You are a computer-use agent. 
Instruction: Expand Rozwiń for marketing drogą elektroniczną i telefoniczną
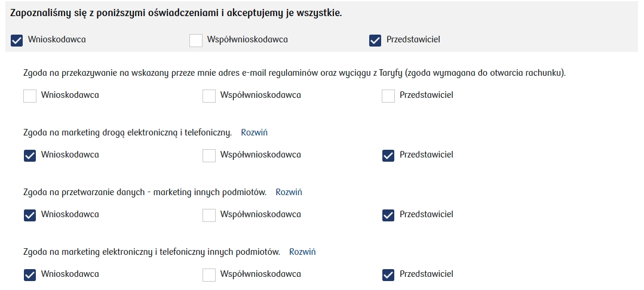pyautogui.click(x=254, y=132)
